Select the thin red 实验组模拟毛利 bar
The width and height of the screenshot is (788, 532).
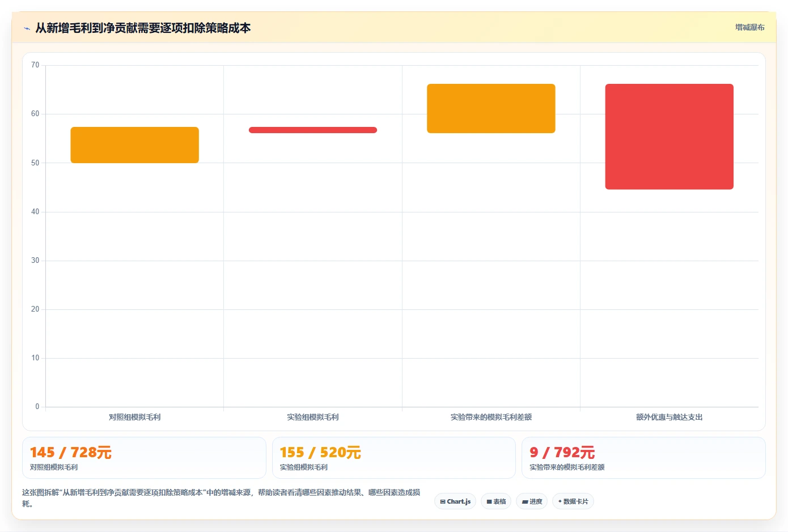coord(313,130)
